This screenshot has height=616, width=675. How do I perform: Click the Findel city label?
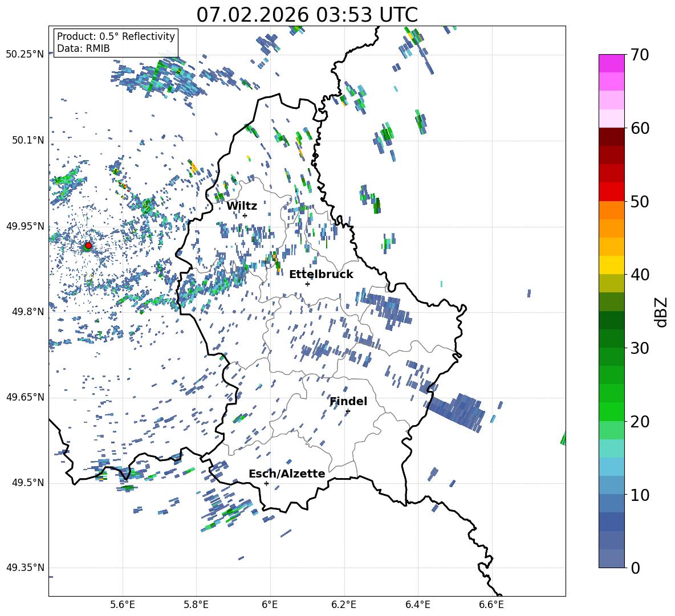[348, 401]
